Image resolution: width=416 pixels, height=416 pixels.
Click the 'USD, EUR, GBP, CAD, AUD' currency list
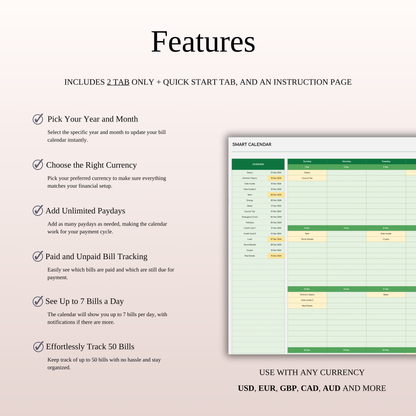pos(289,388)
